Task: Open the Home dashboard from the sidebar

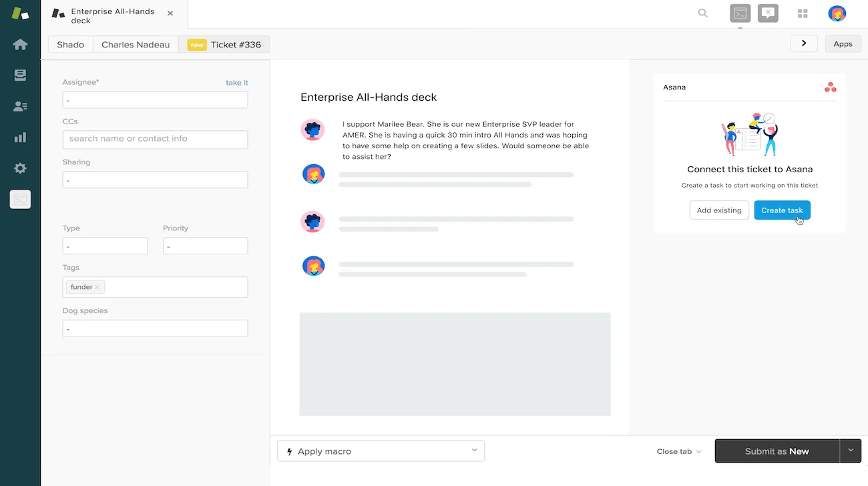Action: point(19,44)
